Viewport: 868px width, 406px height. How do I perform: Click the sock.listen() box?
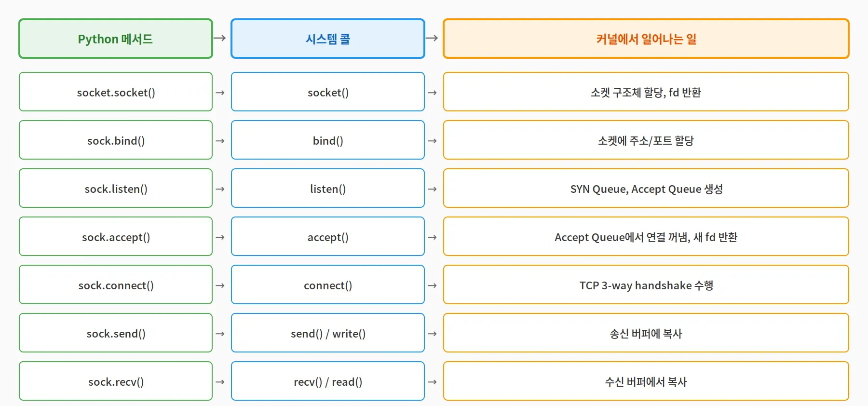tap(116, 189)
